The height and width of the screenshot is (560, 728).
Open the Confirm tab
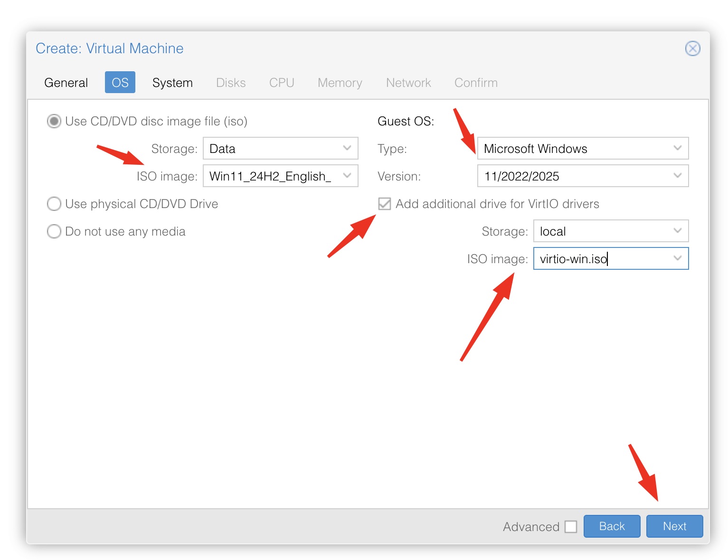point(476,83)
